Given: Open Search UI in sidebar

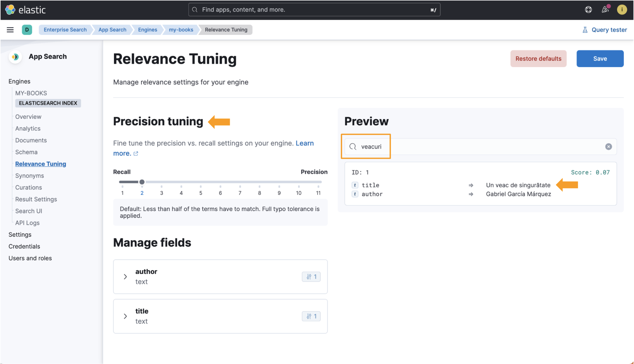Looking at the screenshot, I should coord(29,211).
